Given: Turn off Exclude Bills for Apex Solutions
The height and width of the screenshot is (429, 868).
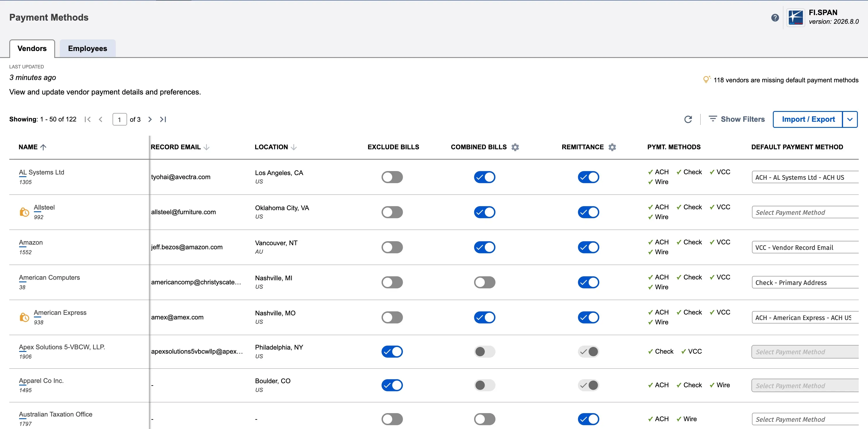Looking at the screenshot, I should coord(392,352).
